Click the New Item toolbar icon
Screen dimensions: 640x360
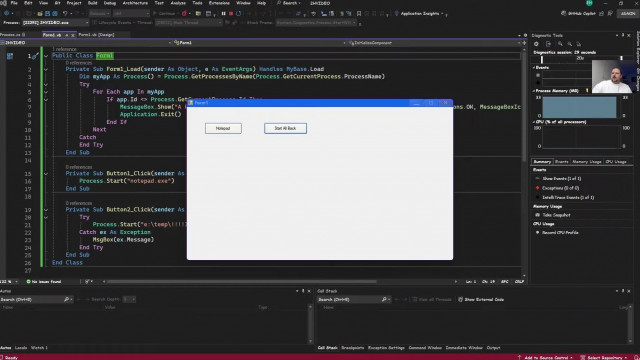tap(29, 13)
